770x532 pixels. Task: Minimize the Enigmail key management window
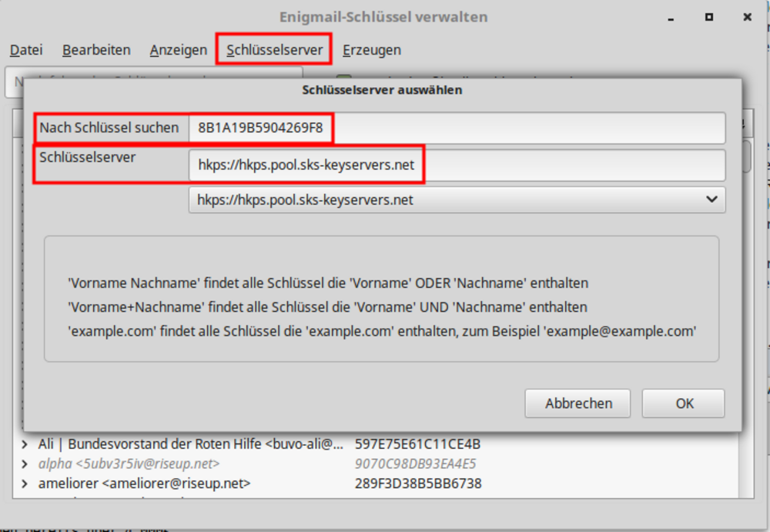[x=671, y=18]
